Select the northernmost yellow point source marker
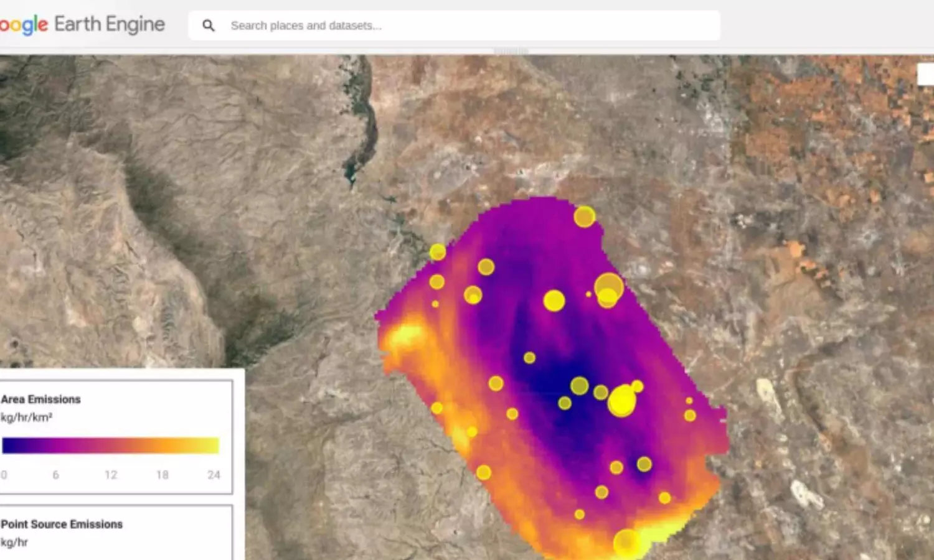 pyautogui.click(x=584, y=217)
